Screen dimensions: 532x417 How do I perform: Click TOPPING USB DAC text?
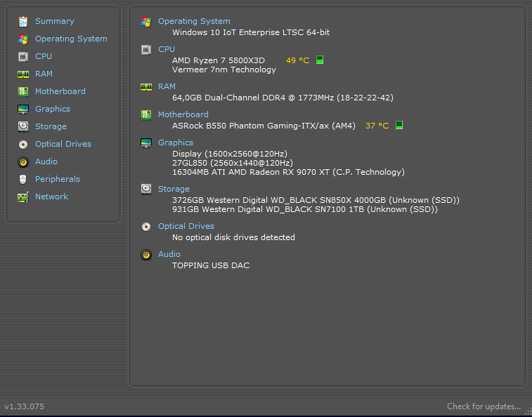pyautogui.click(x=211, y=265)
